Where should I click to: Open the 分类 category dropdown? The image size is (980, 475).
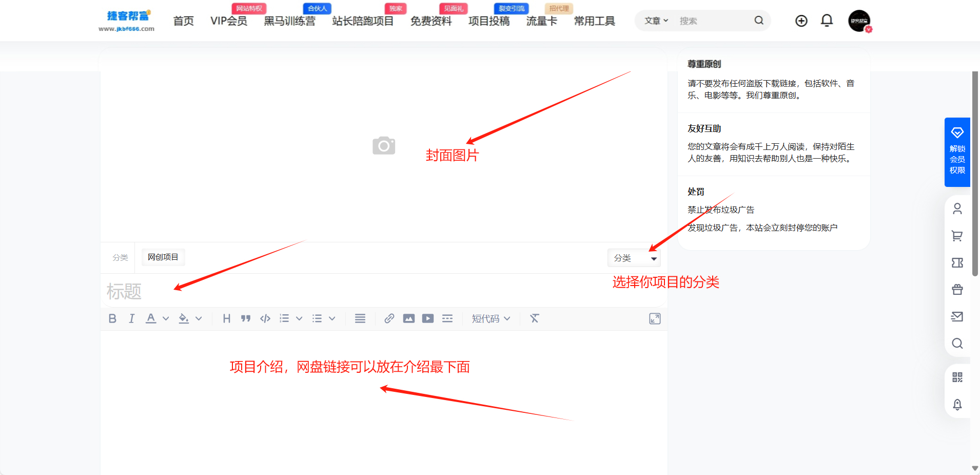coord(634,258)
